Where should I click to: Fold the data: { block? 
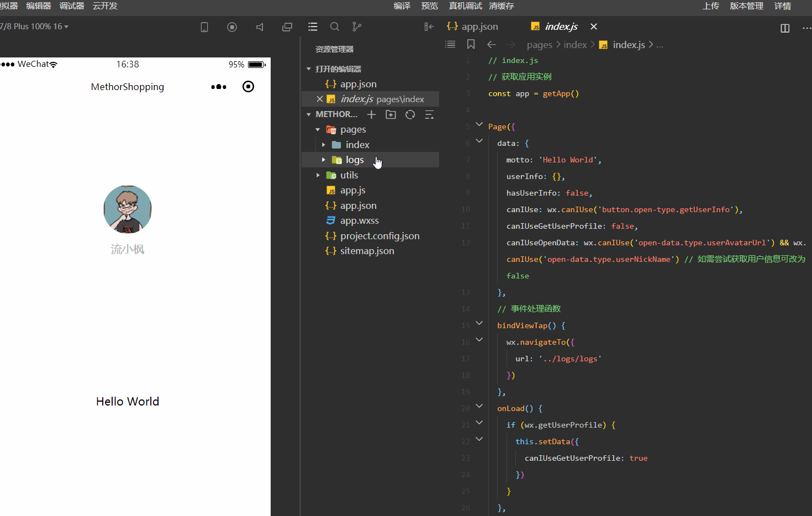pos(479,141)
